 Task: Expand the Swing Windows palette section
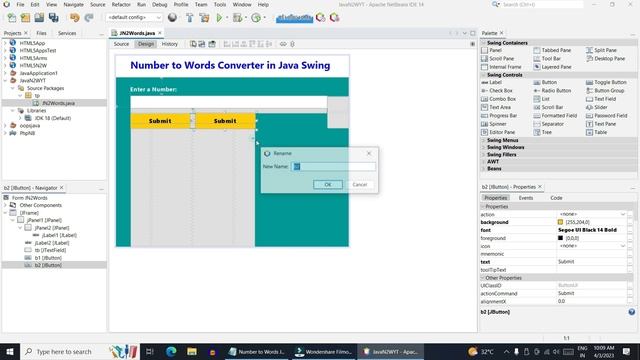(x=484, y=147)
